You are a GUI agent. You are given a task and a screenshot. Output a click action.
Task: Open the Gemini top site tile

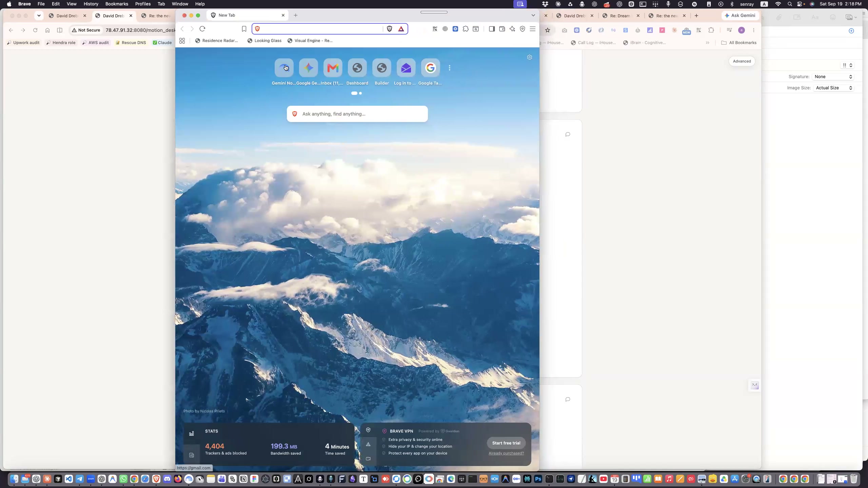[x=284, y=68]
